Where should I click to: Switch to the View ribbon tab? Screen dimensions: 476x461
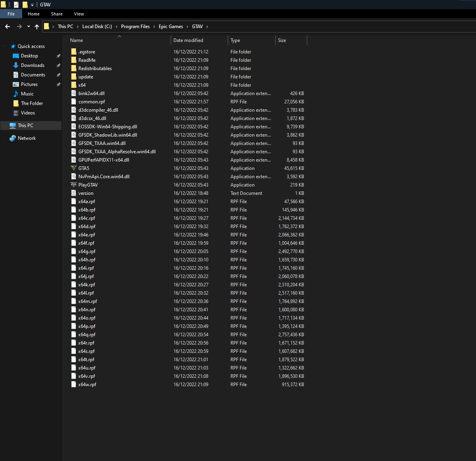coord(79,14)
